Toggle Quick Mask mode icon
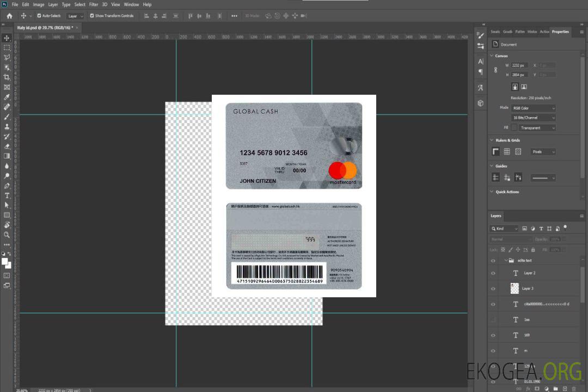Viewport: 588px width, 392px height. [7, 275]
